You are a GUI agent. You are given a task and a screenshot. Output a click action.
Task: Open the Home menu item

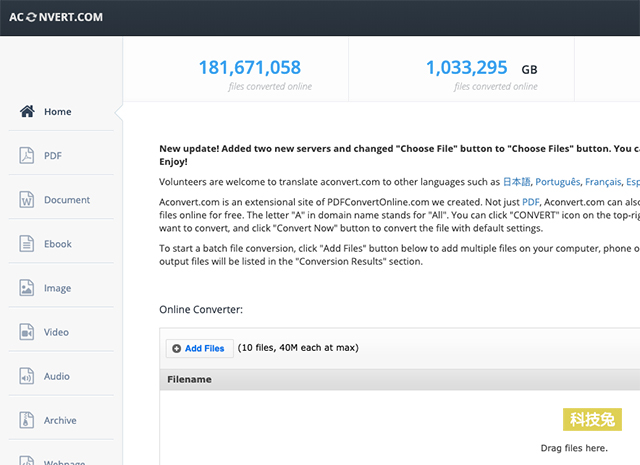tap(61, 111)
